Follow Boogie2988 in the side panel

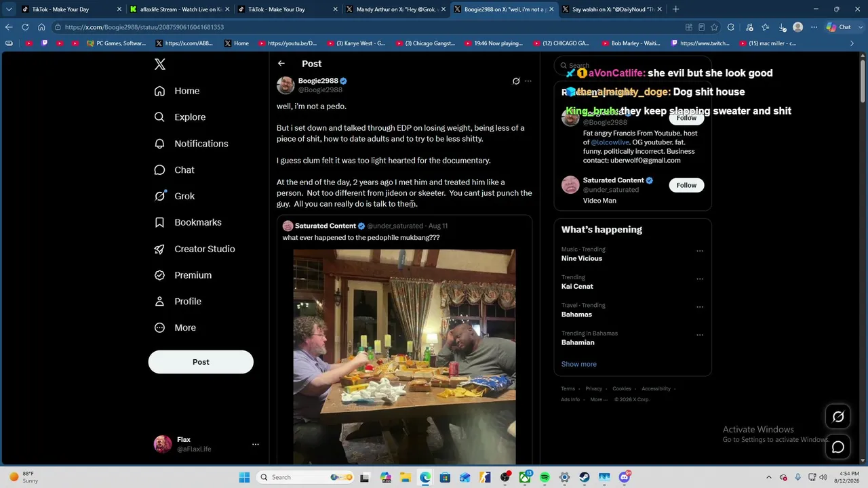tap(686, 118)
